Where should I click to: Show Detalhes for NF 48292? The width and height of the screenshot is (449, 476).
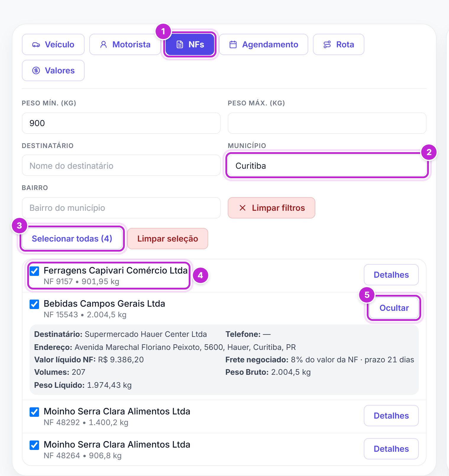(x=391, y=416)
